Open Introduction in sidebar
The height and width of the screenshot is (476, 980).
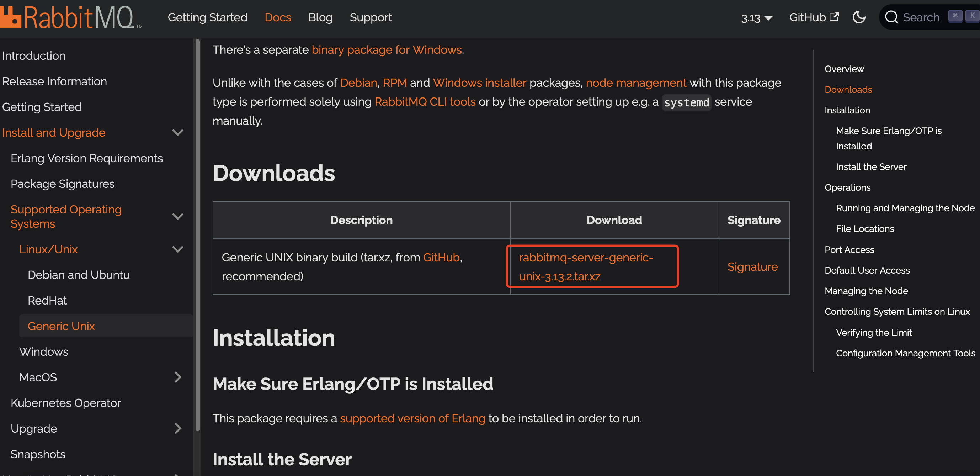click(x=34, y=56)
